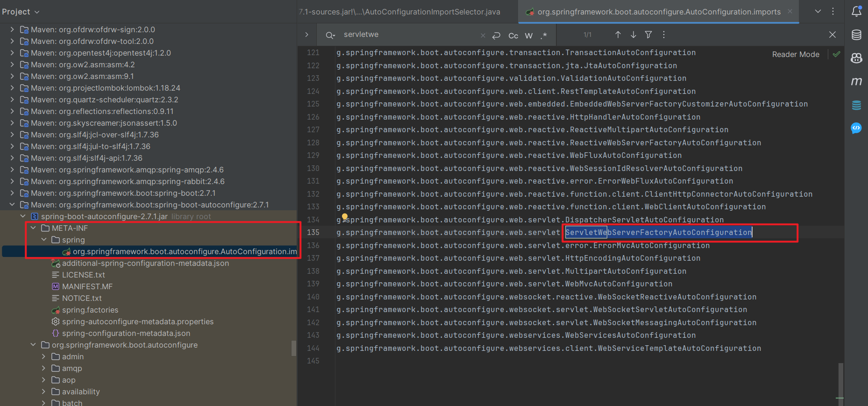Click the Reader Mode button
This screenshot has width=868, height=406.
tap(796, 54)
